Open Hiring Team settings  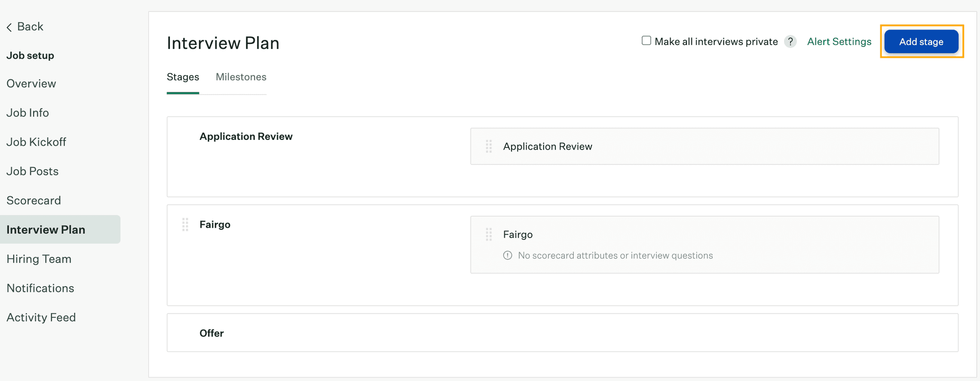click(x=39, y=259)
